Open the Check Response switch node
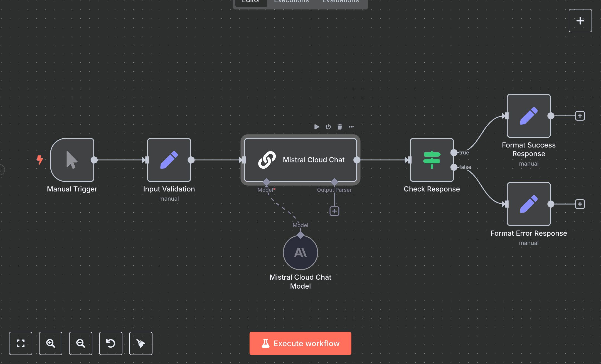The height and width of the screenshot is (364, 601). click(432, 160)
